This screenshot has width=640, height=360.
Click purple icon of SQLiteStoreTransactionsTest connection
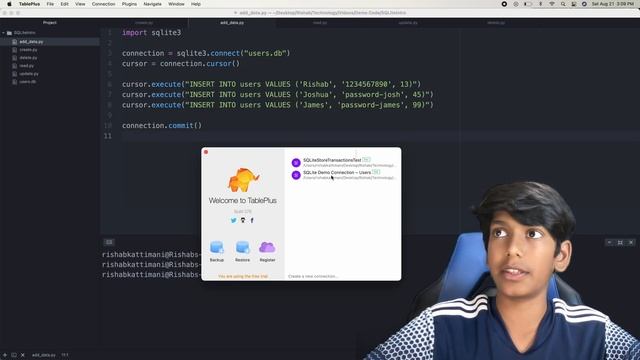(x=296, y=162)
